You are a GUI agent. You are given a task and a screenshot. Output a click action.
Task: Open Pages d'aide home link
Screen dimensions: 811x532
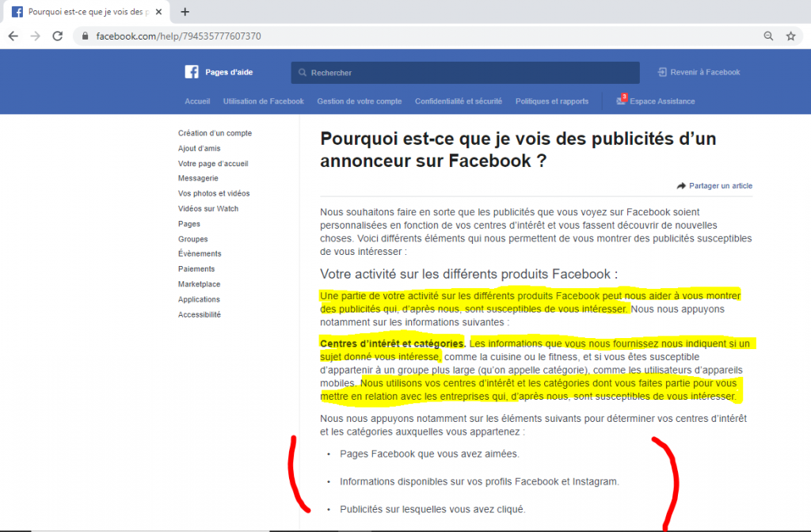[x=229, y=72]
